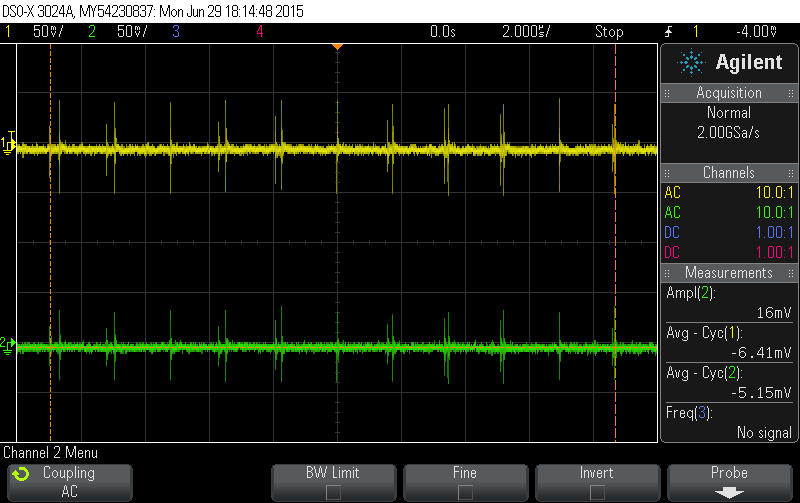Click the Normal acquisition mode text
Image resolution: width=800 pixels, height=503 pixels.
[729, 113]
